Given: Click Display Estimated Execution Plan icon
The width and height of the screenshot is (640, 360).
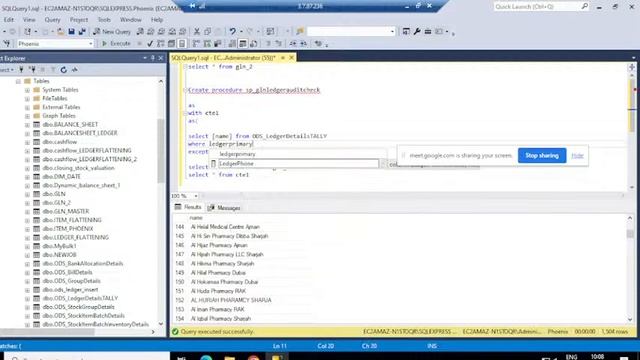Looking at the screenshot, I should click(x=161, y=44).
